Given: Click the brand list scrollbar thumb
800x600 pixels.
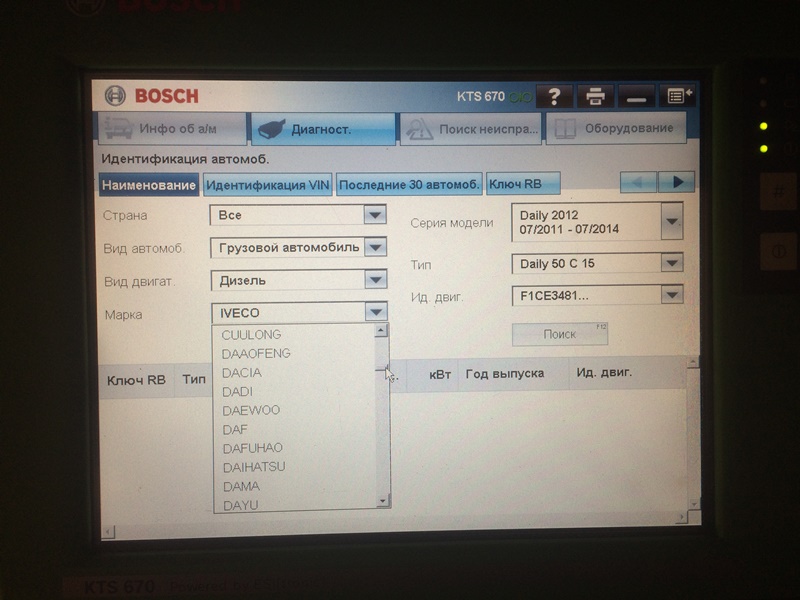Looking at the screenshot, I should [382, 353].
